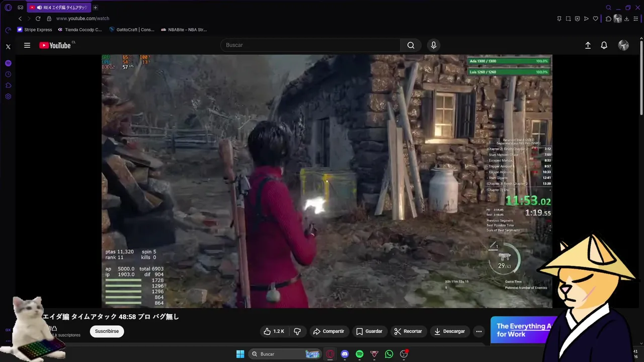Open the GX Control speedometer icon

coord(8,30)
